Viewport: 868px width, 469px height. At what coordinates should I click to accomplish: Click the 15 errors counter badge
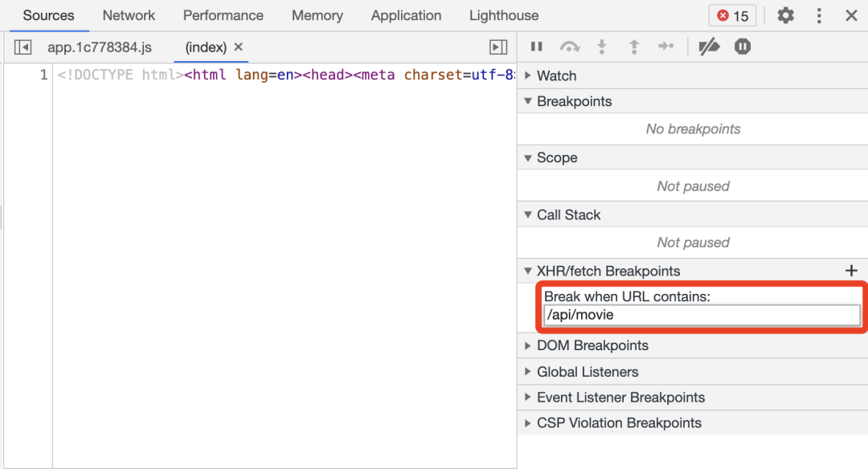[x=732, y=15]
